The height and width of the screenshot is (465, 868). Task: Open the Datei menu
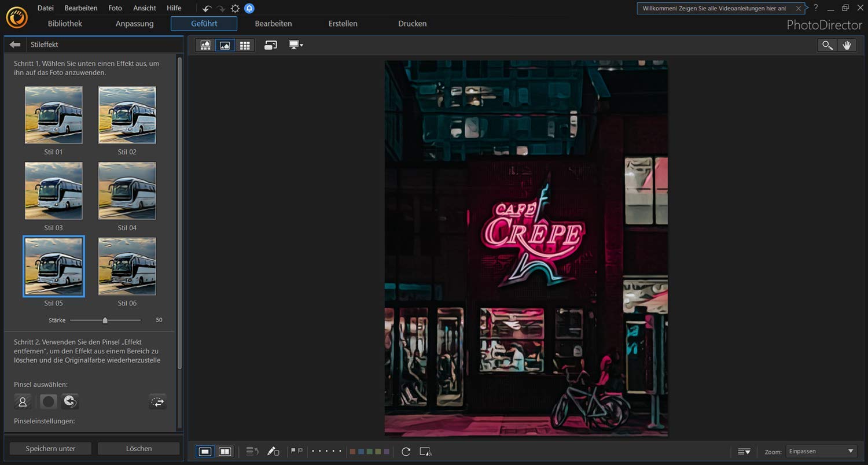point(46,8)
